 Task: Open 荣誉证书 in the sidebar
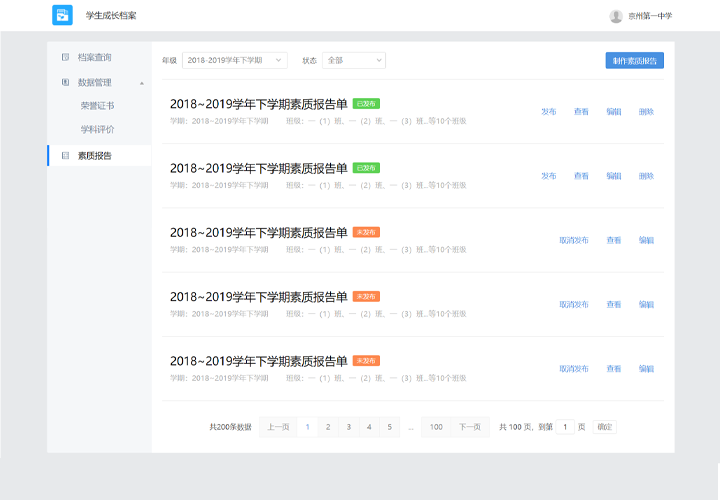click(x=97, y=105)
